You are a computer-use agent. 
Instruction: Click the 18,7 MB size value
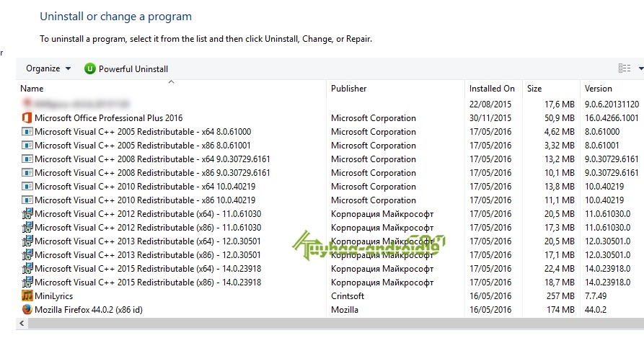point(560,283)
